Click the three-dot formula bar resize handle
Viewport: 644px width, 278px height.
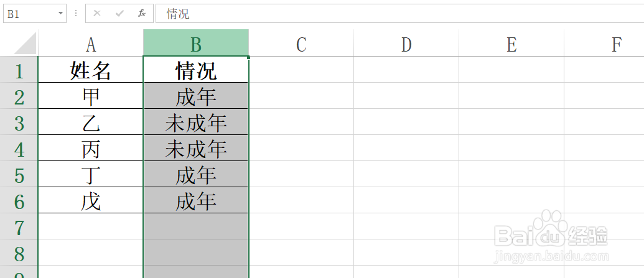(x=76, y=14)
